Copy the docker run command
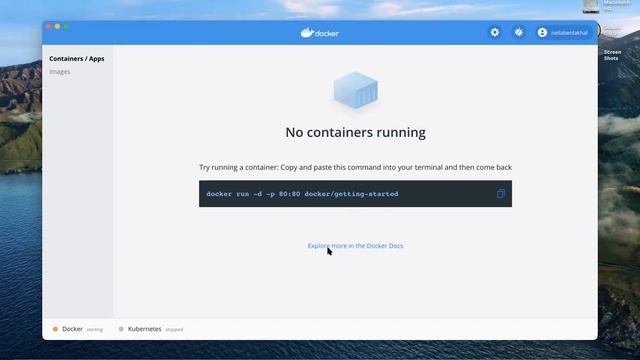This screenshot has height=360, width=640. point(501,193)
